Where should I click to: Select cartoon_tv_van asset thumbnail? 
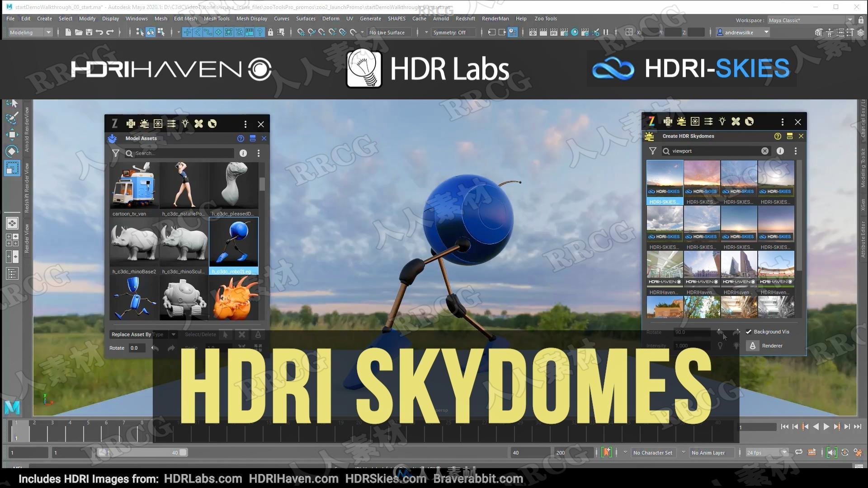coord(134,185)
